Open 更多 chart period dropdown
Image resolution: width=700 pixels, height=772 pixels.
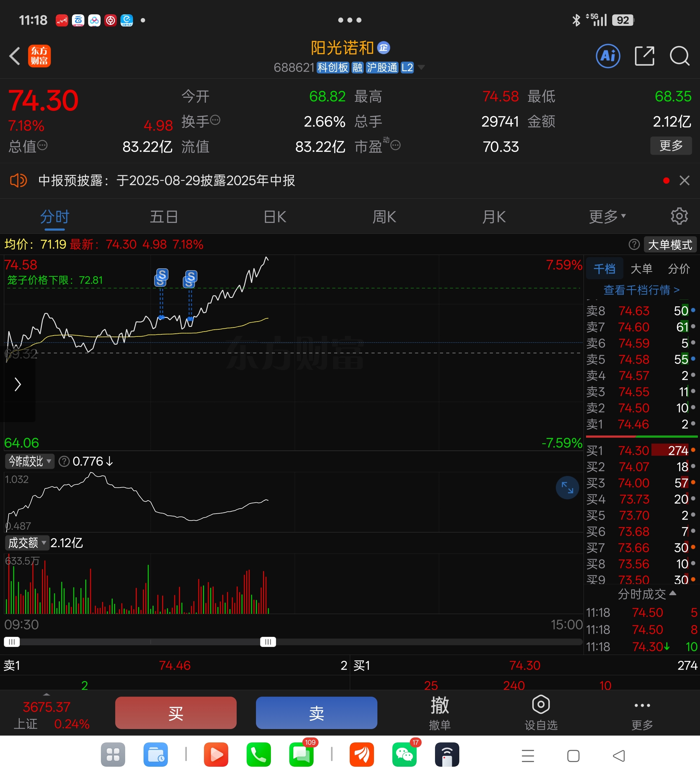click(607, 217)
